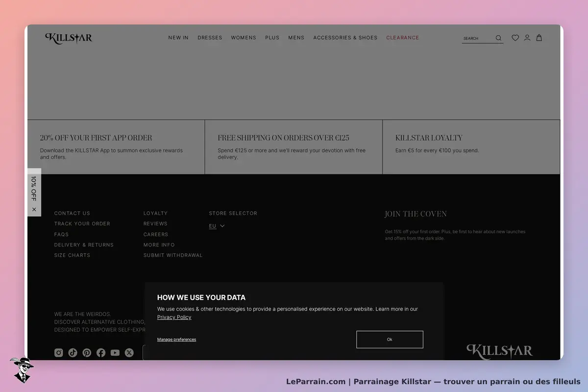Open the Plus menu
The height and width of the screenshot is (392, 588).
click(x=272, y=38)
